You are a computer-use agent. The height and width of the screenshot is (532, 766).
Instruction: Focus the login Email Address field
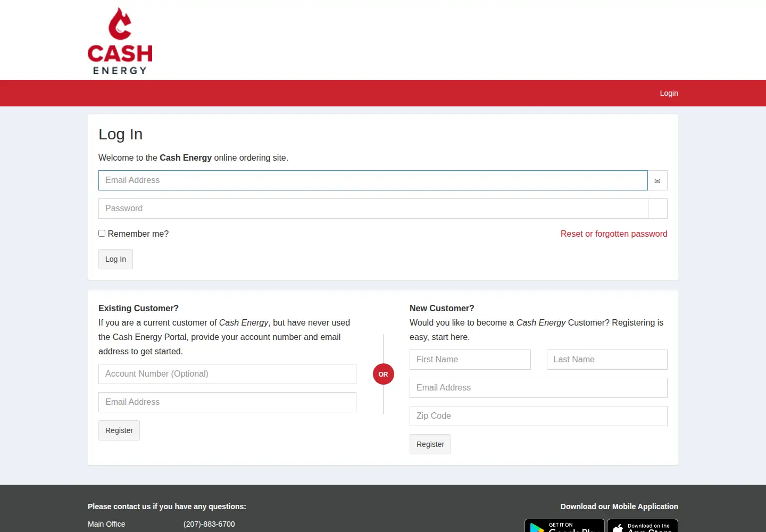[x=373, y=180]
